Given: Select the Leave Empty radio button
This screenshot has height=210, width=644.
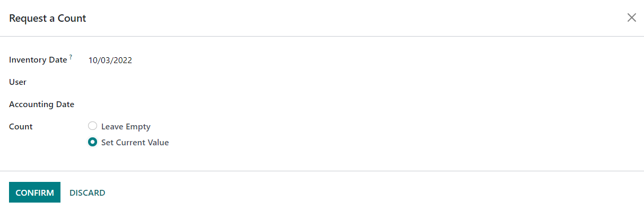Looking at the screenshot, I should [x=92, y=126].
